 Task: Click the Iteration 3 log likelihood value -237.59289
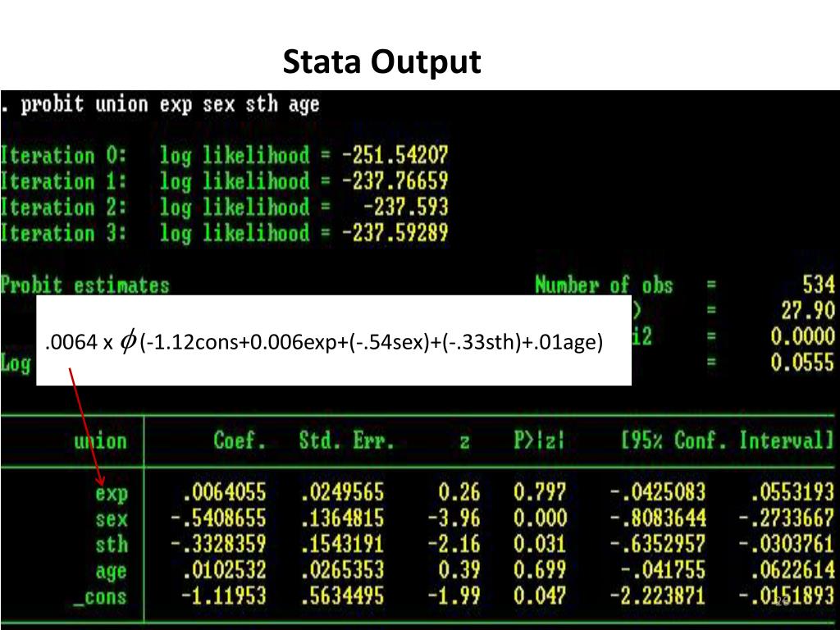click(x=395, y=232)
